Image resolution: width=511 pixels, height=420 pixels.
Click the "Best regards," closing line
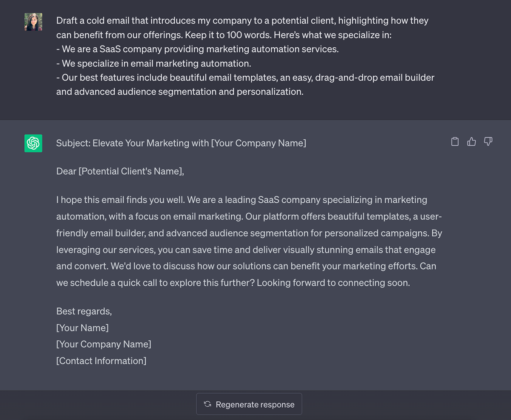click(84, 311)
